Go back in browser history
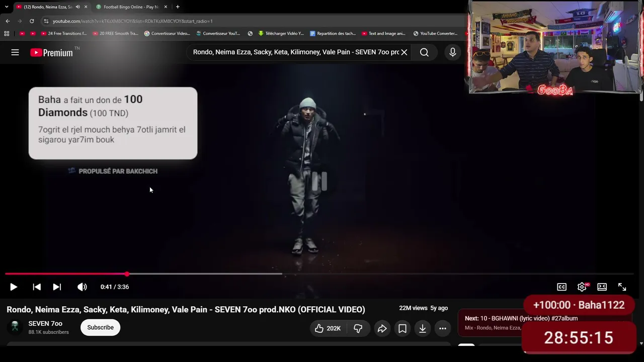644x362 pixels. 8,21
